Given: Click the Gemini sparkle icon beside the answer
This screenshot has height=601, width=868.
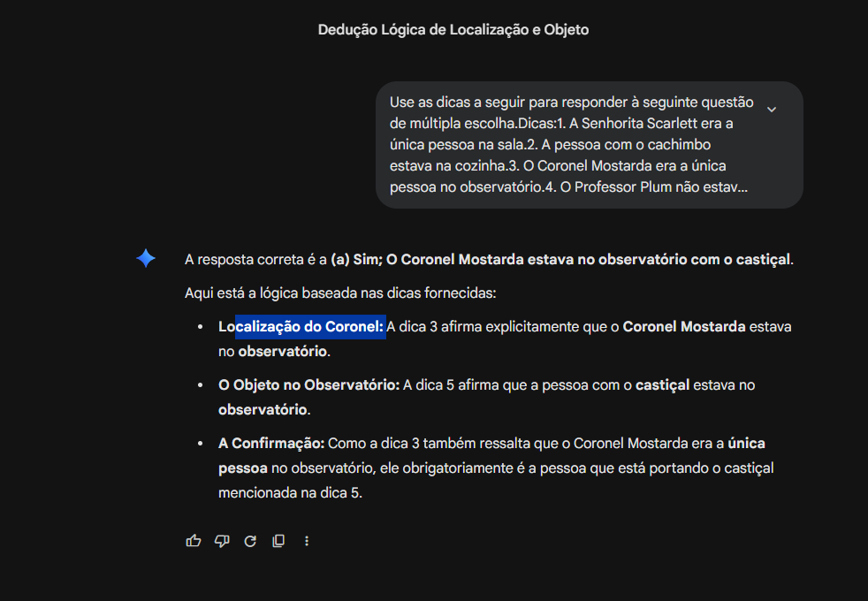Looking at the screenshot, I should tap(145, 258).
